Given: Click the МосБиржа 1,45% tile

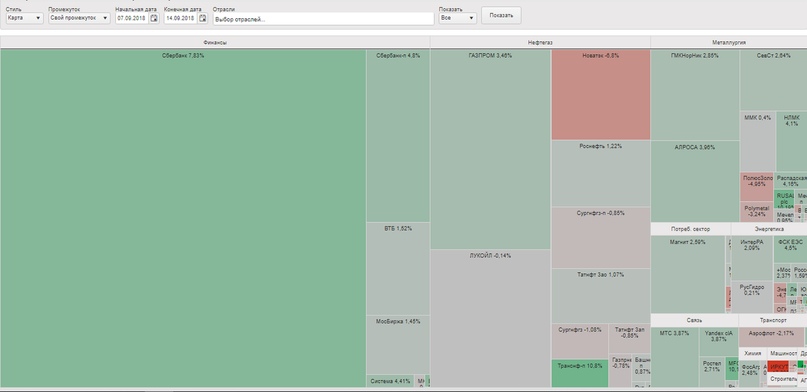Looking at the screenshot, I should coord(398,345).
